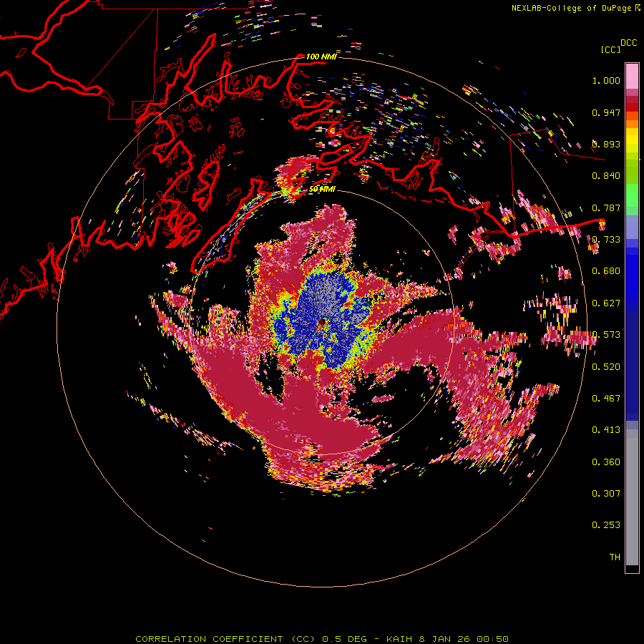Click the 0.680 scale value
The height and width of the screenshot is (644, 644).
[606, 271]
